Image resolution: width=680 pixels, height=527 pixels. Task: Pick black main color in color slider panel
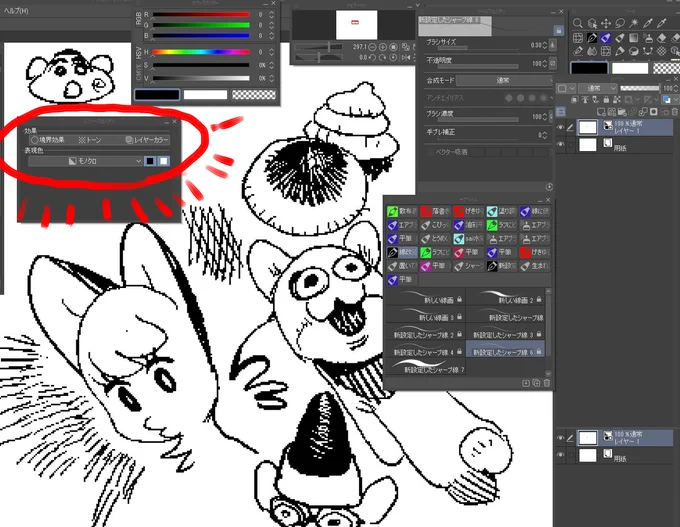(x=157, y=95)
